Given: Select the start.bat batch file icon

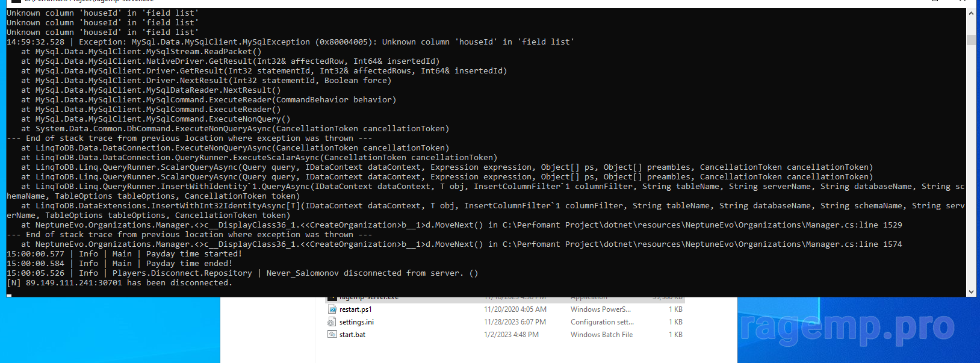Looking at the screenshot, I should [x=332, y=335].
